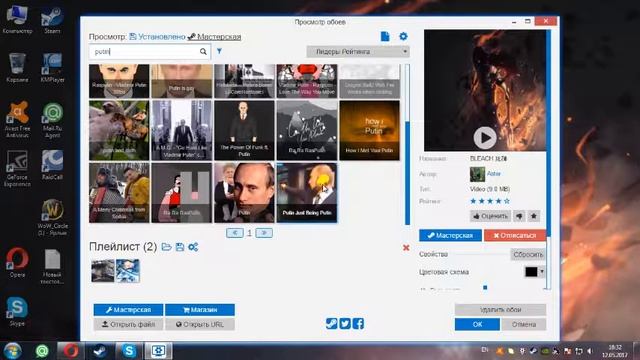Expand the Лидеры Рейтинга sort dropdown
Image resolution: width=640 pixels, height=360 pixels.
[358, 52]
